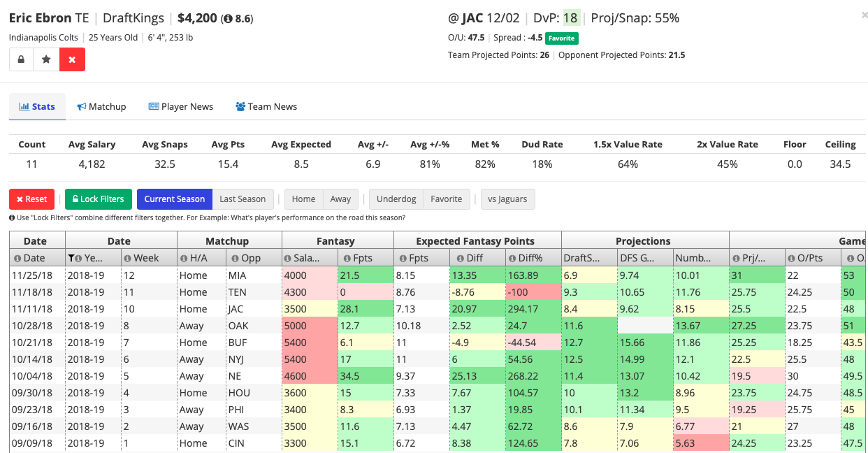Image resolution: width=868 pixels, height=453 pixels.
Task: Sort by the Numb... column header
Action: (x=701, y=258)
